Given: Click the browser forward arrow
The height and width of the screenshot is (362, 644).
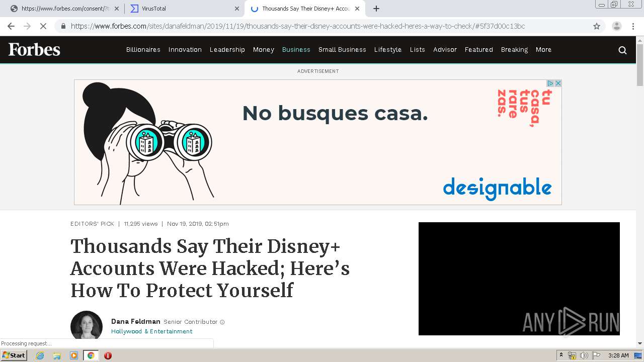Looking at the screenshot, I should tap(27, 26).
